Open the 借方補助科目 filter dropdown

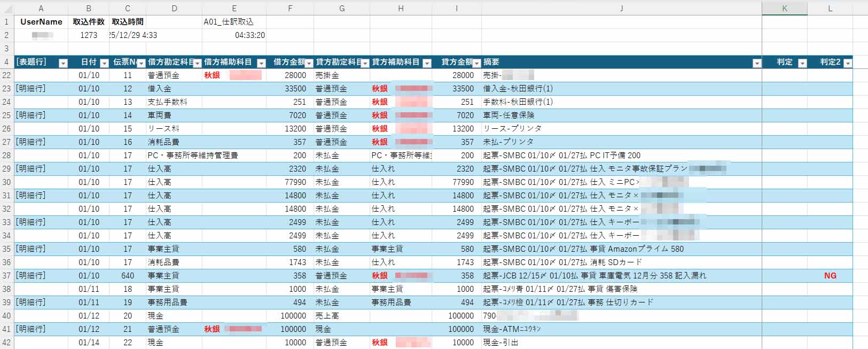click(x=261, y=63)
